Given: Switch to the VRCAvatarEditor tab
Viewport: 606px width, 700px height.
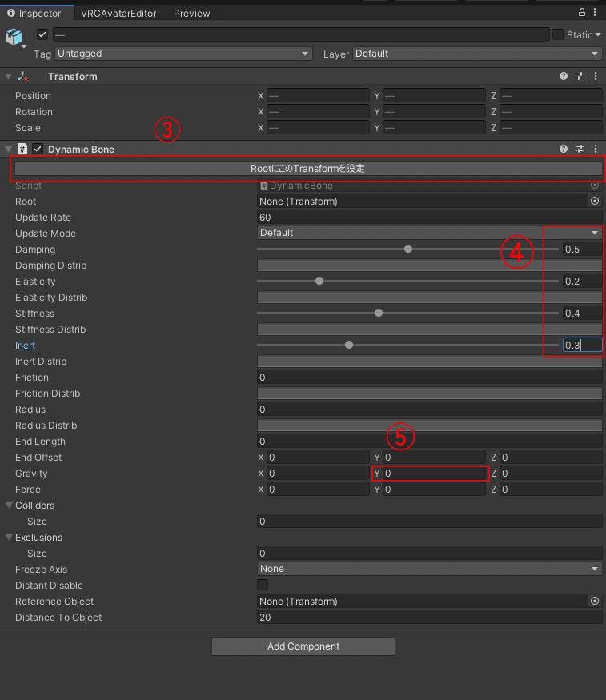Looking at the screenshot, I should [x=118, y=14].
